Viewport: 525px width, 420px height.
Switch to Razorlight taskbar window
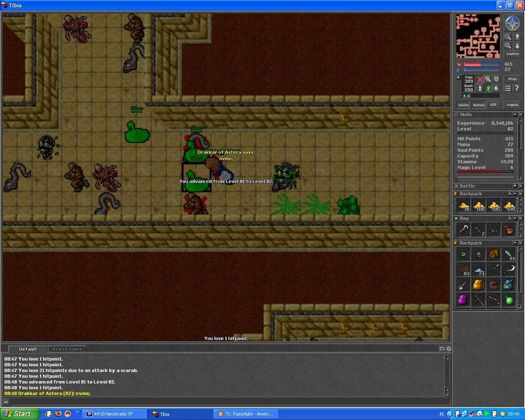[x=246, y=414]
